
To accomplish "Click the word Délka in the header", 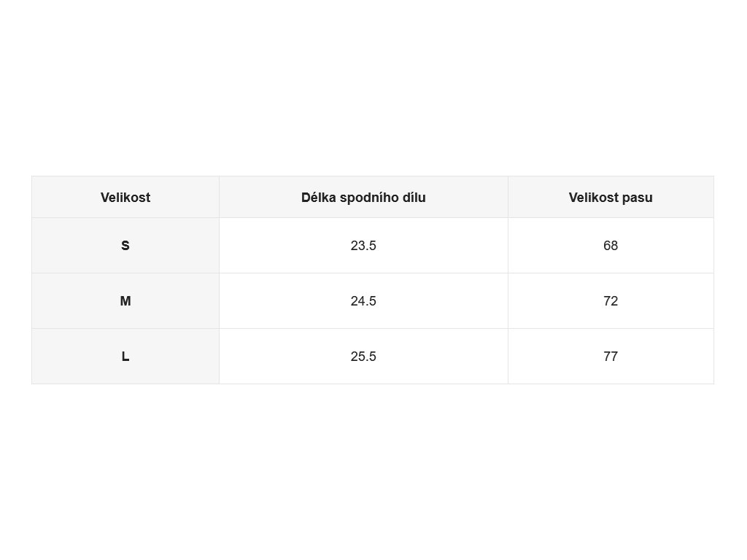I will tap(319, 197).
